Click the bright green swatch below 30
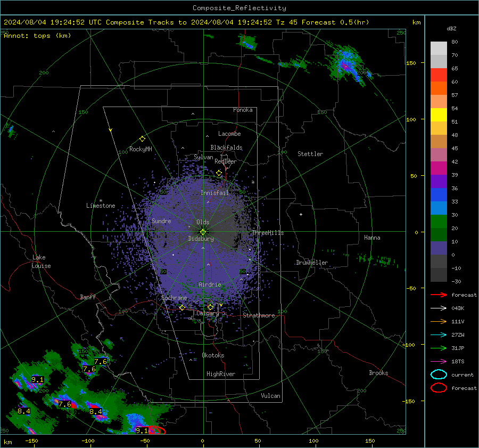 pyautogui.click(x=439, y=221)
